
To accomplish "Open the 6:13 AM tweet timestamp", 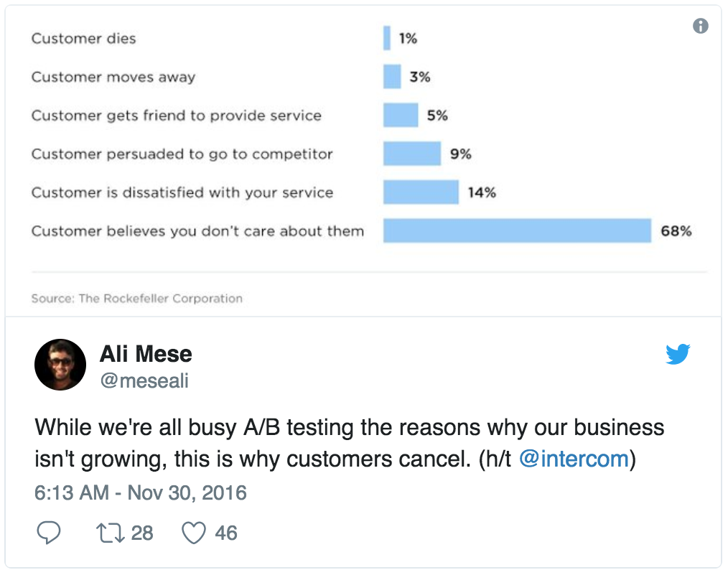I will point(141,493).
